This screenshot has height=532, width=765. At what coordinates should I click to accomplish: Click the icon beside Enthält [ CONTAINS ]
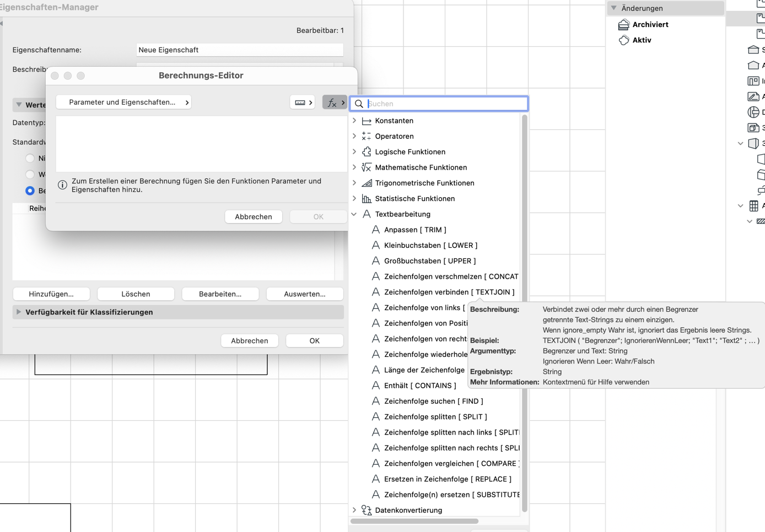tap(375, 386)
